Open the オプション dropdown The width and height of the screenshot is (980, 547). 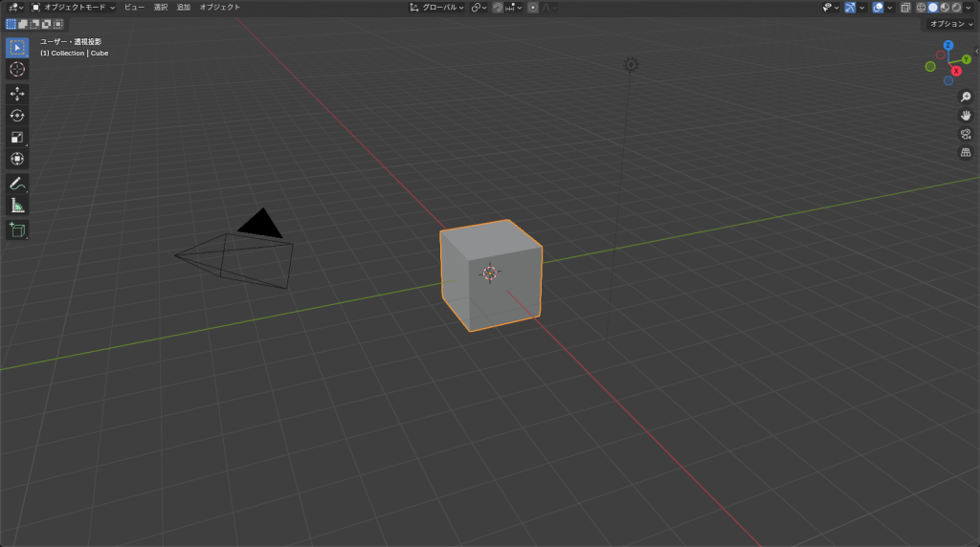click(x=950, y=24)
